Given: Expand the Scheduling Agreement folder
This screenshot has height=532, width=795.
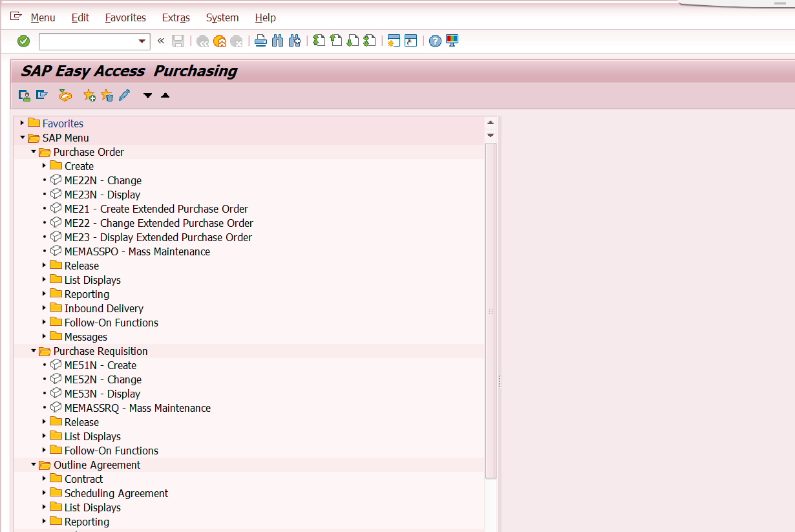Looking at the screenshot, I should click(45, 493).
